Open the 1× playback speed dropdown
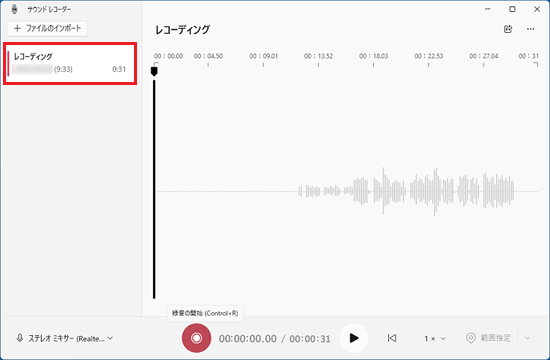Screen dimensions: 550x360 (x=435, y=338)
